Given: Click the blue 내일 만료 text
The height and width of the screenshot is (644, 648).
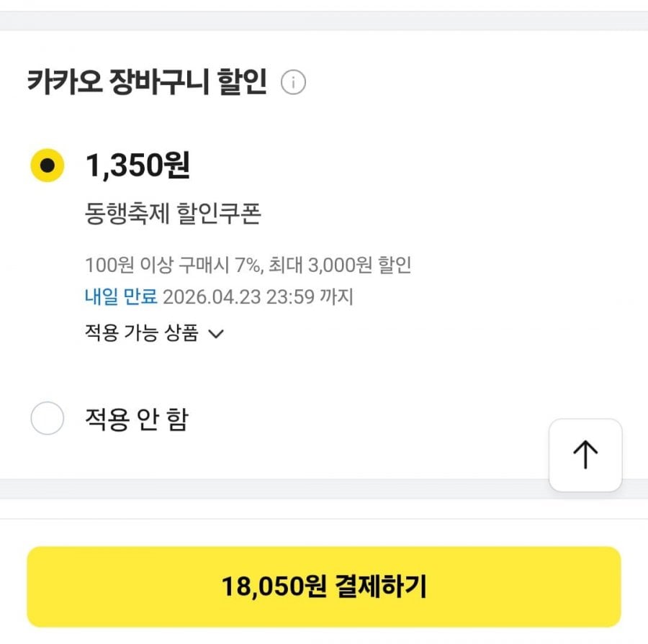Looking at the screenshot, I should click(x=120, y=296).
